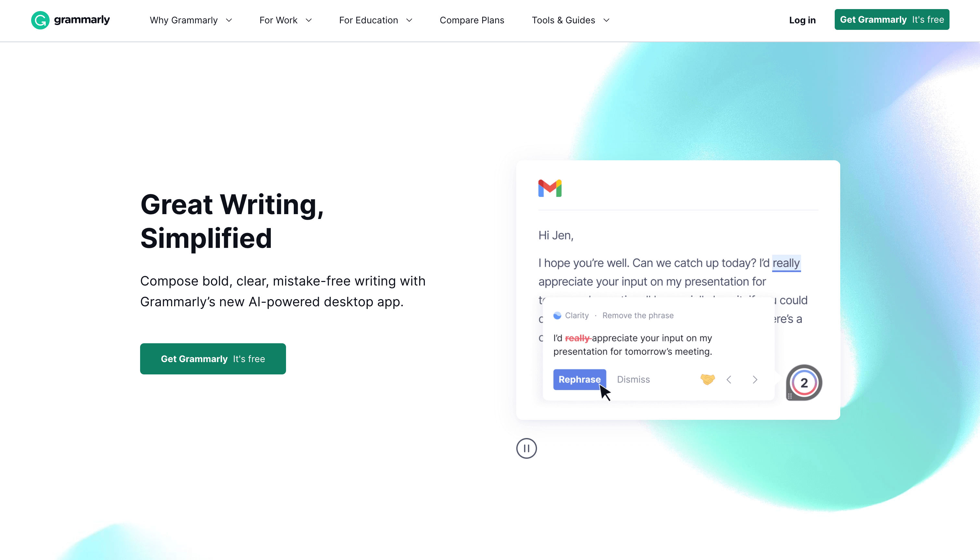
Task: Click the forward arrow navigation icon
Action: point(755,379)
